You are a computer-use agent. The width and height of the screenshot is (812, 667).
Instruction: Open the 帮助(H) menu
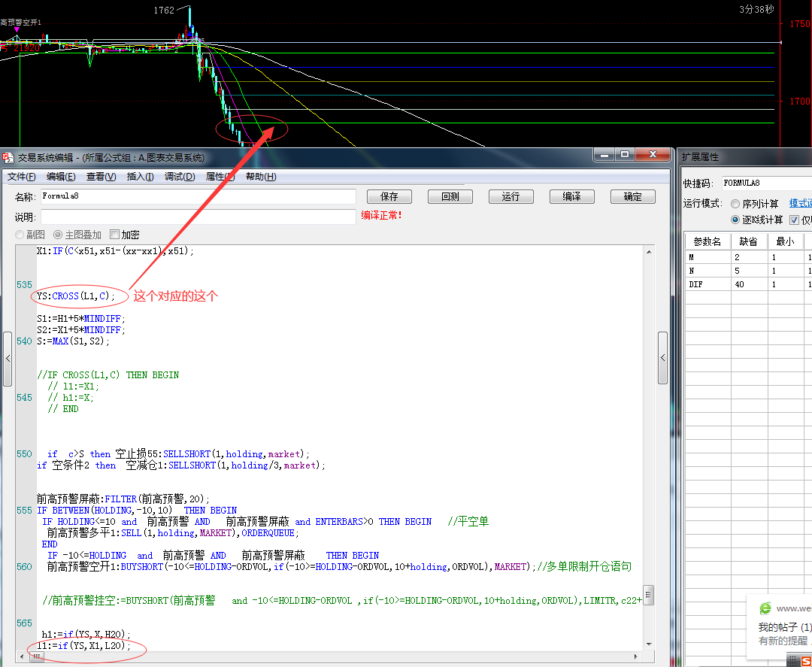tap(260, 177)
